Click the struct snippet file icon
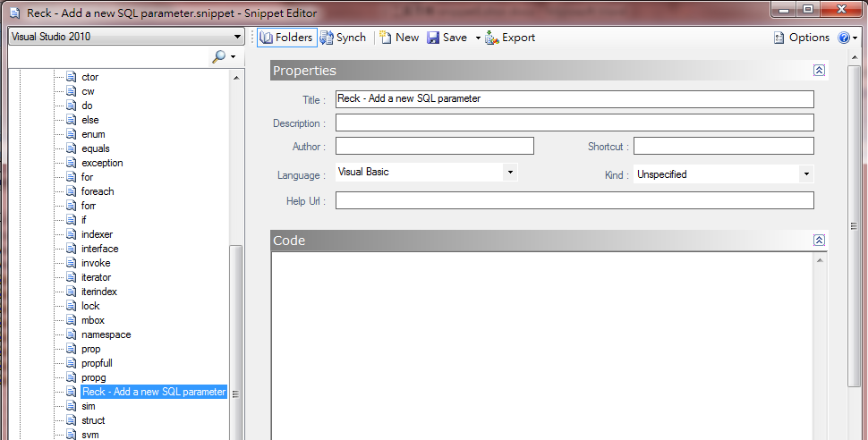Viewport: 868px width, 440px height. 72,420
